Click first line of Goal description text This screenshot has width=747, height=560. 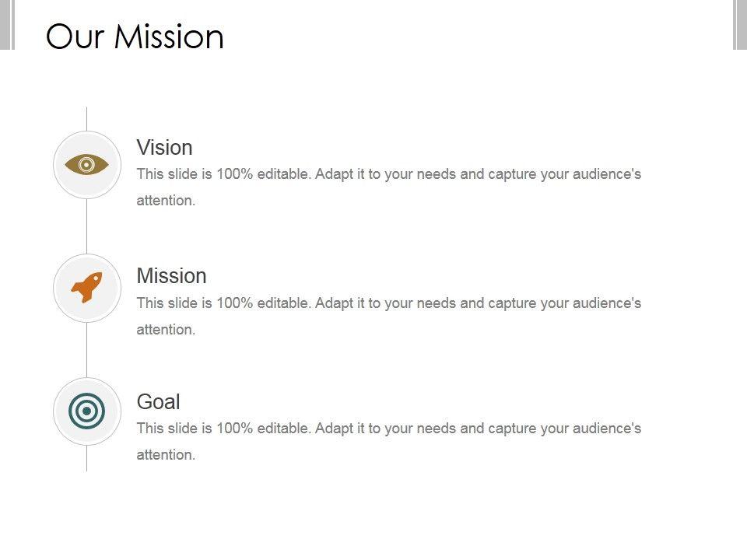(x=389, y=428)
